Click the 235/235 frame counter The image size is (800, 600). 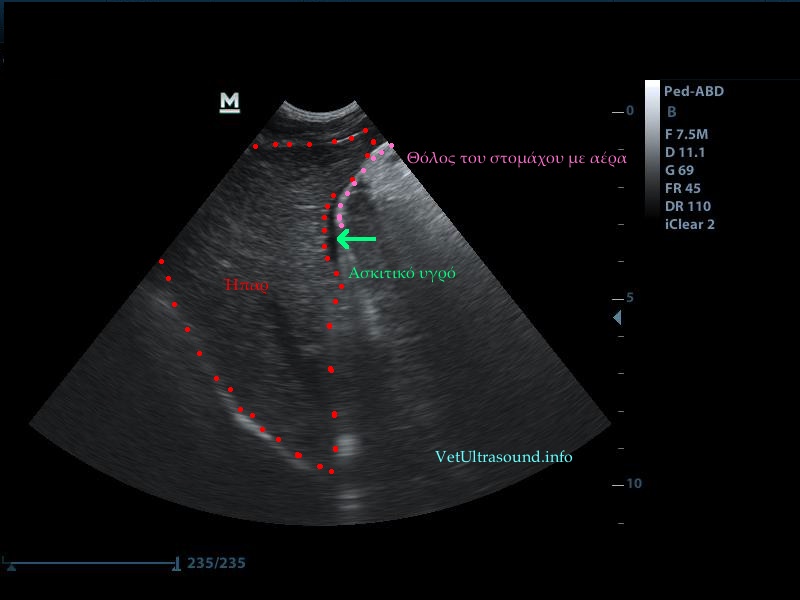coord(216,563)
